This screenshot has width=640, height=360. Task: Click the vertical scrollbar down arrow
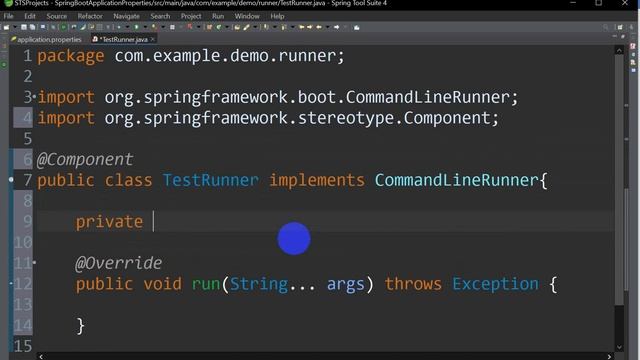tap(619, 347)
